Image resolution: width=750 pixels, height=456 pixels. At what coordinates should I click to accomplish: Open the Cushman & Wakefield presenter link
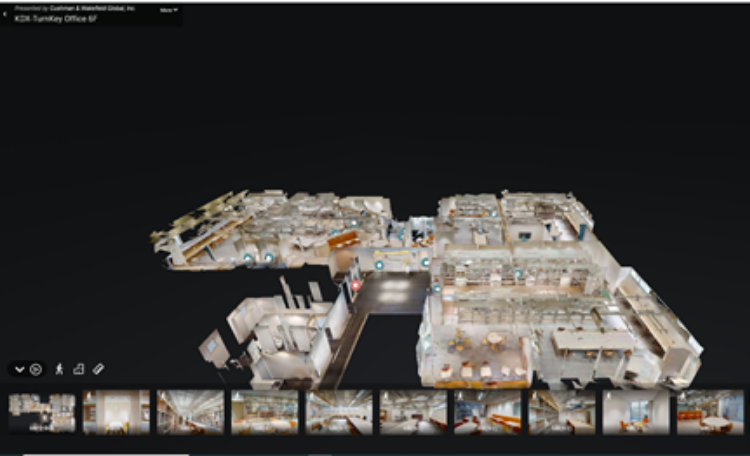click(x=92, y=8)
